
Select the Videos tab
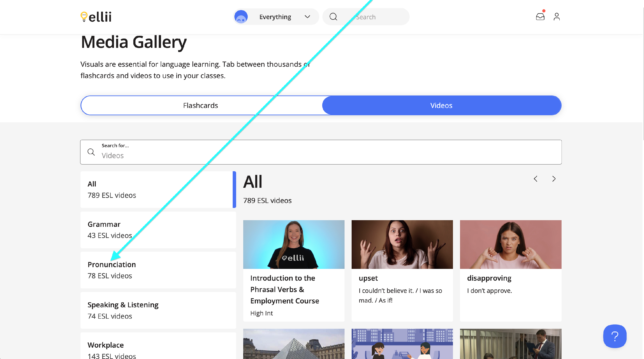point(441,105)
